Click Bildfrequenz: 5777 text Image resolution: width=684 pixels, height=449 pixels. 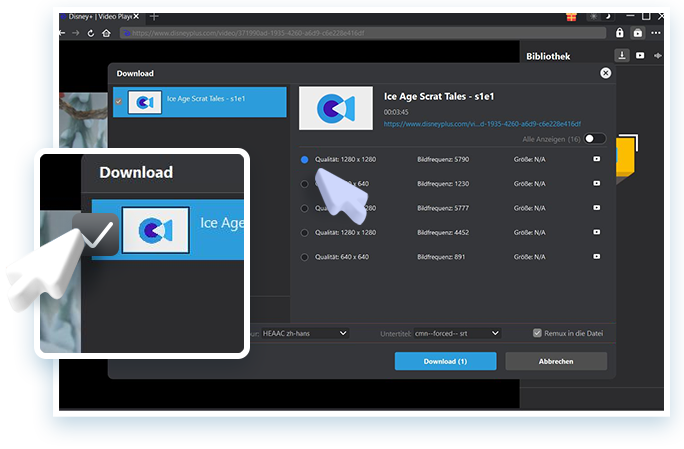tap(443, 208)
